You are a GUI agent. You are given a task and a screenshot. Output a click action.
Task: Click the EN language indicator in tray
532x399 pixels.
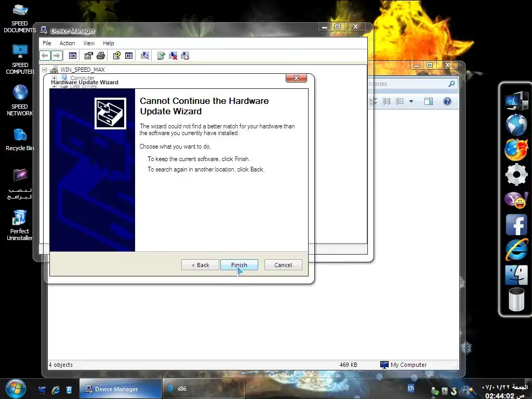click(x=411, y=388)
